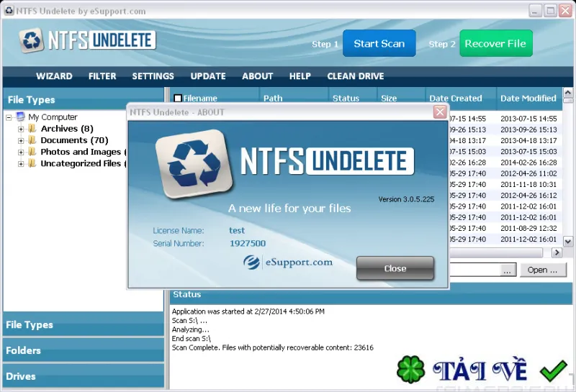The width and height of the screenshot is (576, 392).
Task: Click the Archives folder icon
Action: [32, 129]
